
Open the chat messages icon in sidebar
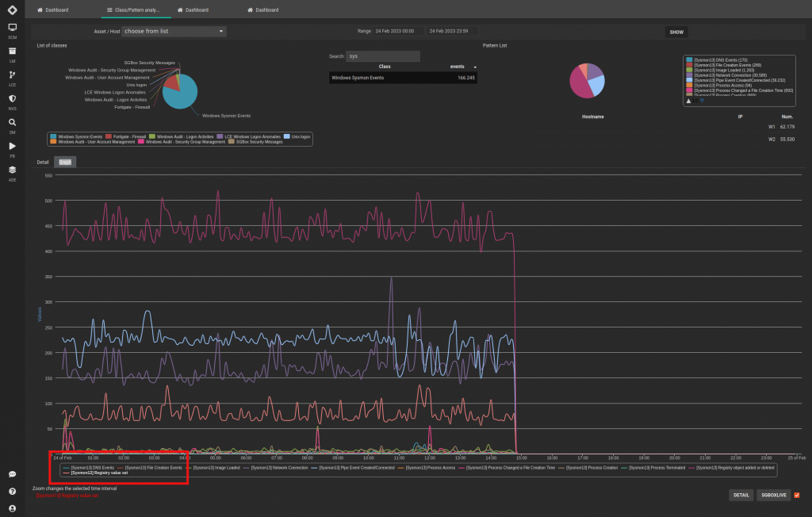[13, 474]
